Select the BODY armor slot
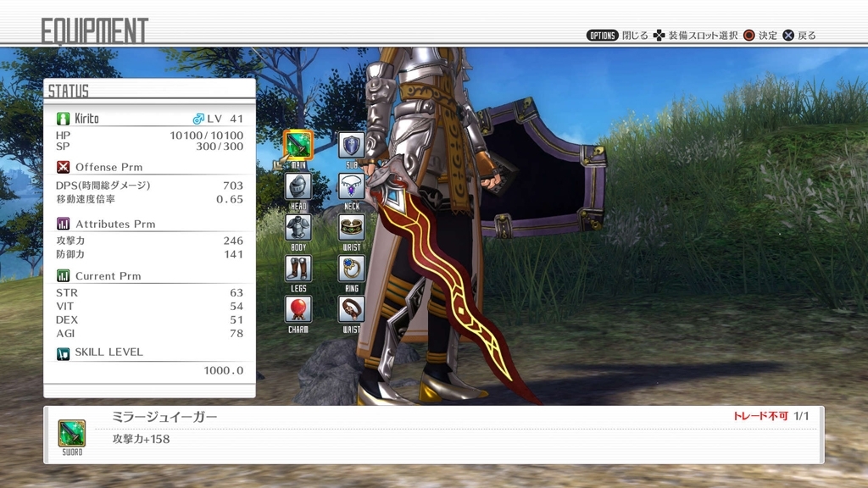The image size is (868, 488). [x=298, y=227]
